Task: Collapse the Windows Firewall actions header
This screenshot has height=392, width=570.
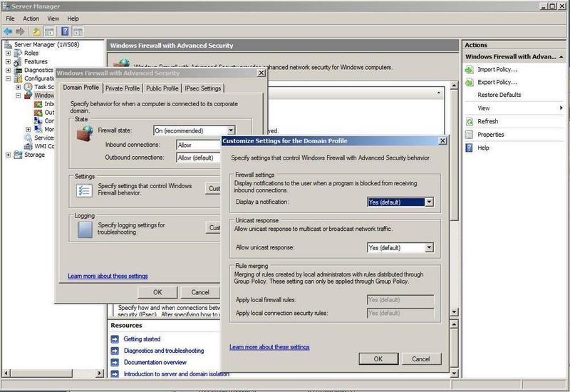Action: [x=561, y=57]
